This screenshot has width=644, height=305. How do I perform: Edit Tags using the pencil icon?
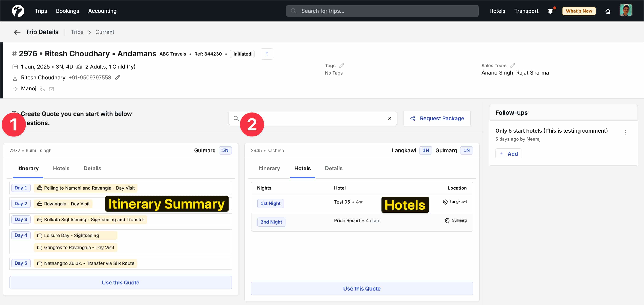click(x=342, y=65)
